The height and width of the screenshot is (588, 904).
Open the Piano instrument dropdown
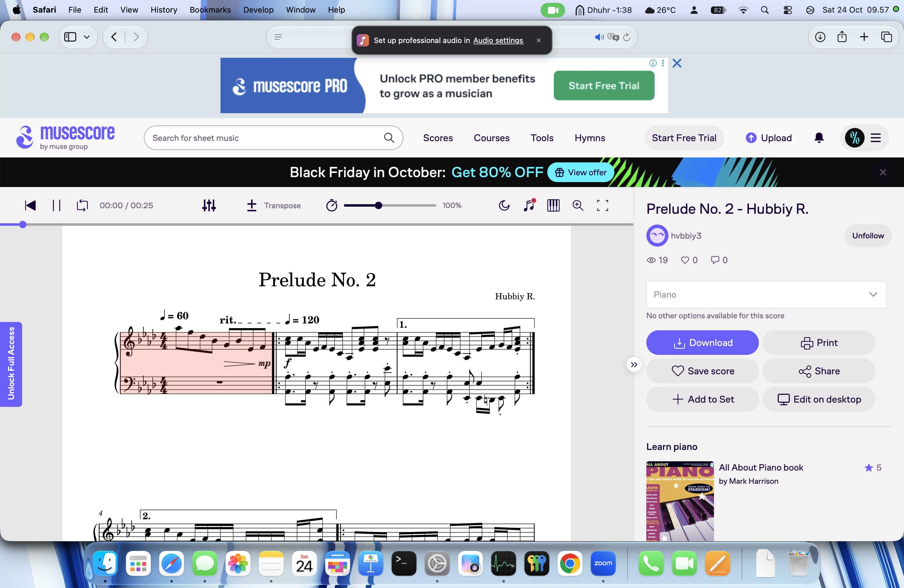coord(766,294)
